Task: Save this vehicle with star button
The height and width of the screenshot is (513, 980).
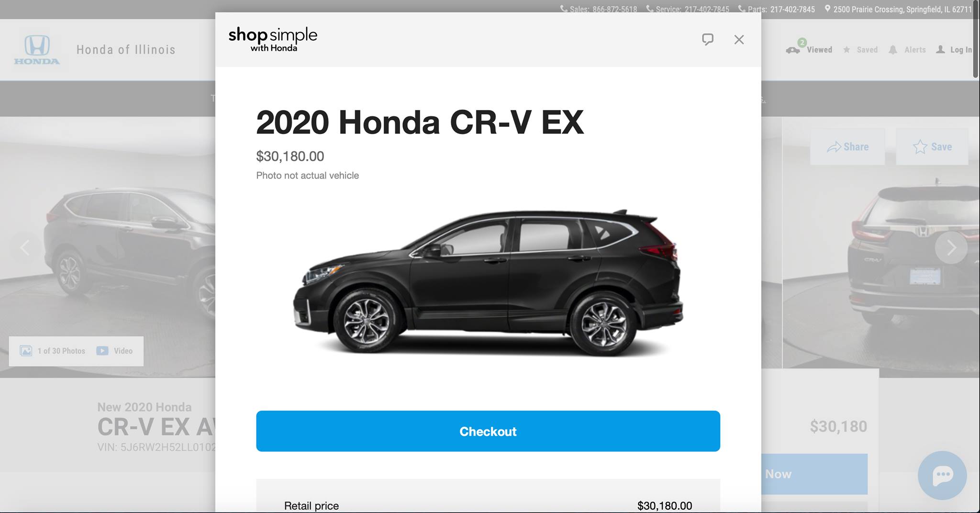Action: click(x=932, y=147)
